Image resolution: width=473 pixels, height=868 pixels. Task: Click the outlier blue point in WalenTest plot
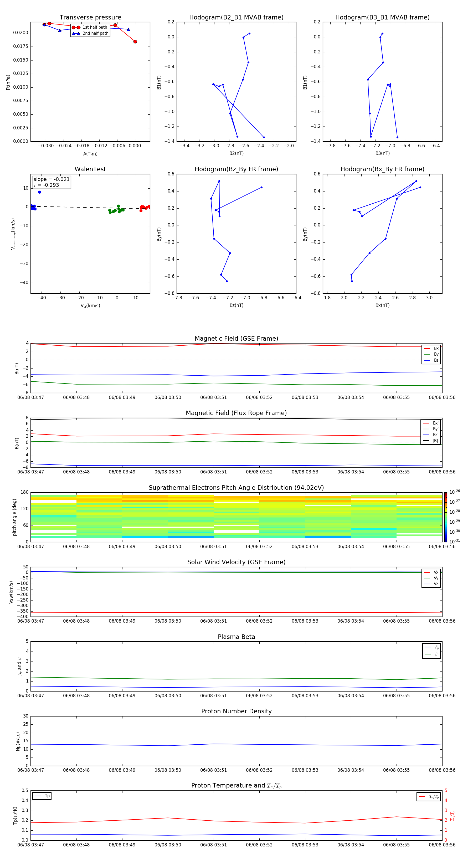(39, 192)
